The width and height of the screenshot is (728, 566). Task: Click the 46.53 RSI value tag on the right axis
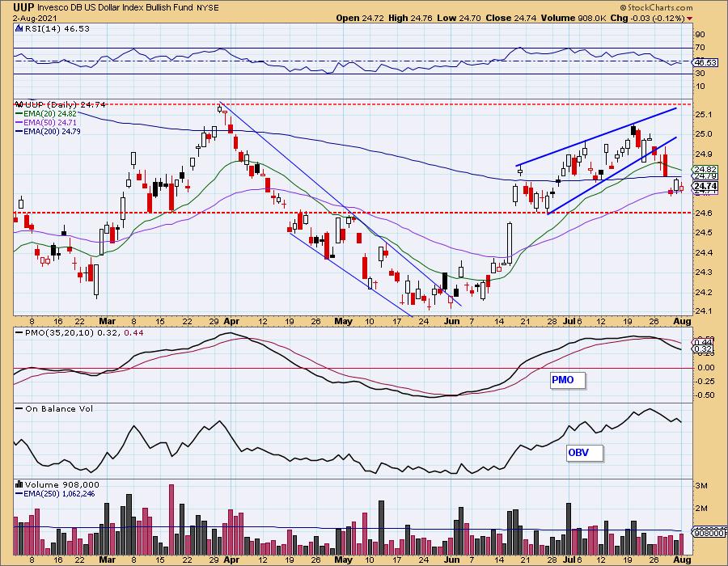click(705, 62)
